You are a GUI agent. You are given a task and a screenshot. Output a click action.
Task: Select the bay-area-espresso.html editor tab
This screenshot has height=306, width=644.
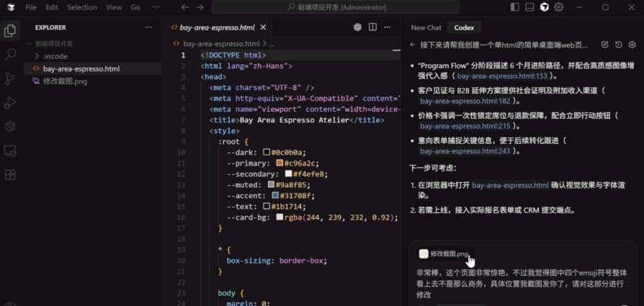click(x=217, y=27)
